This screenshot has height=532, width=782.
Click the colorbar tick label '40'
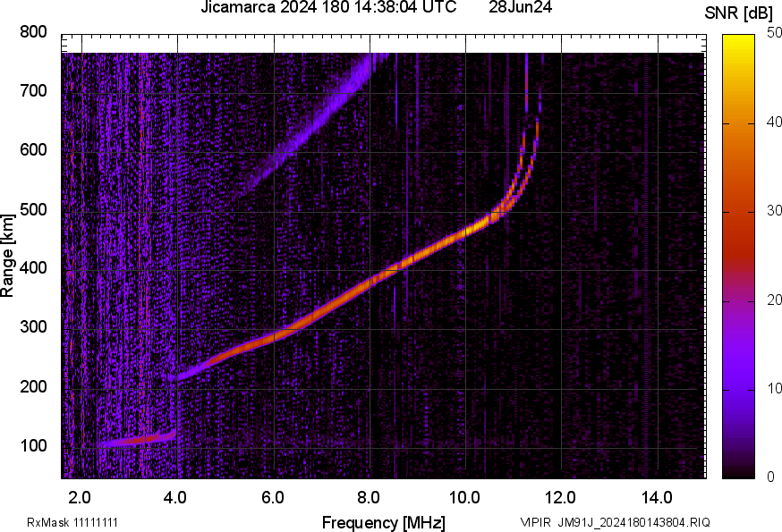(774, 122)
